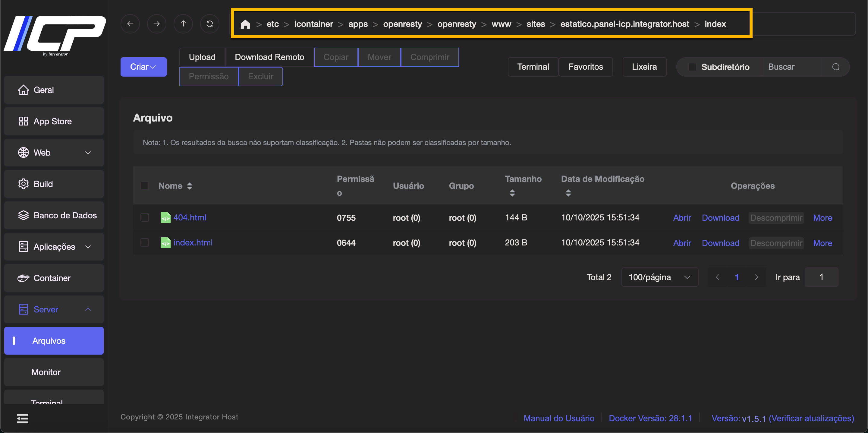Image resolution: width=868 pixels, height=433 pixels.
Task: Click Download for 404.html
Action: point(720,217)
